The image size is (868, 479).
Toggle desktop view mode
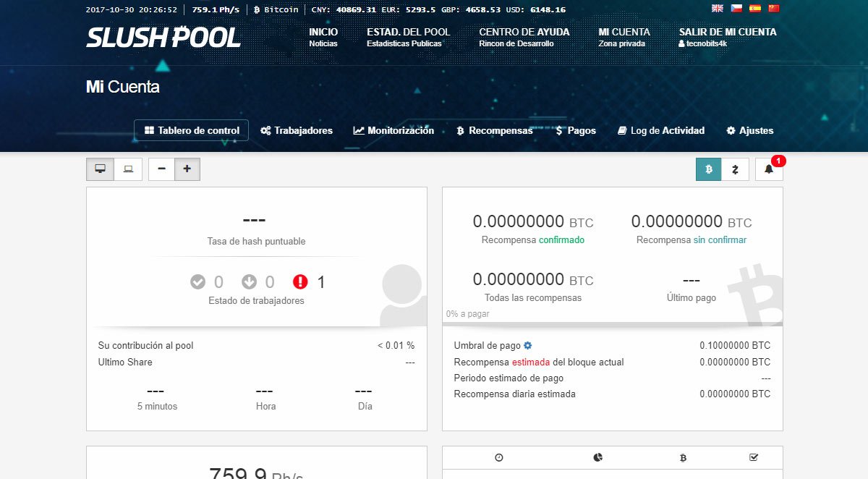click(x=100, y=169)
